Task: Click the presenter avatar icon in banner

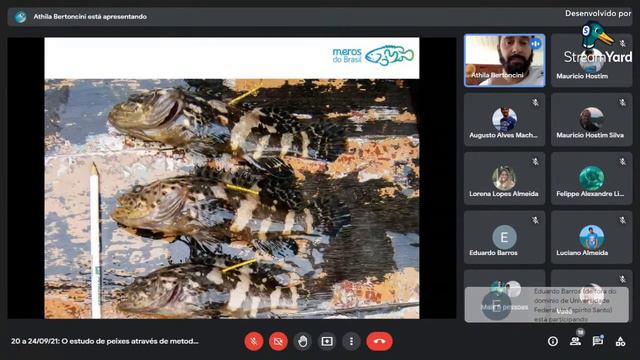Action: [20, 17]
